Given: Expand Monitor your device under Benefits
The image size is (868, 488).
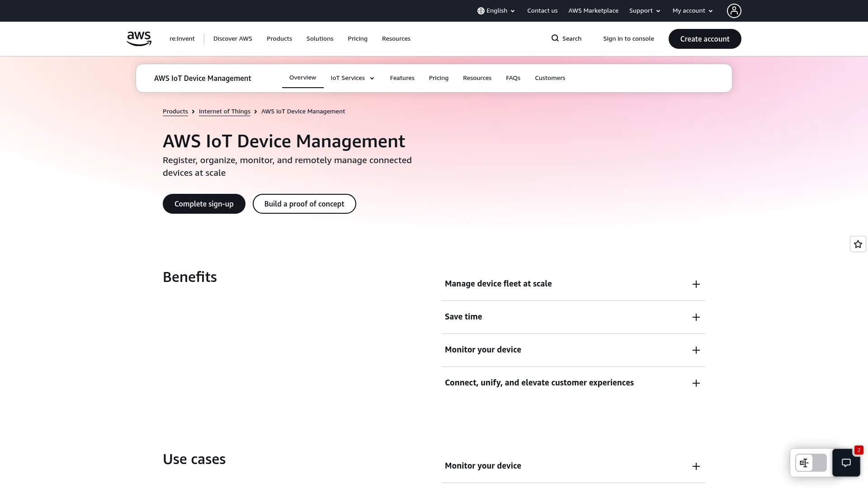Looking at the screenshot, I should (x=573, y=350).
